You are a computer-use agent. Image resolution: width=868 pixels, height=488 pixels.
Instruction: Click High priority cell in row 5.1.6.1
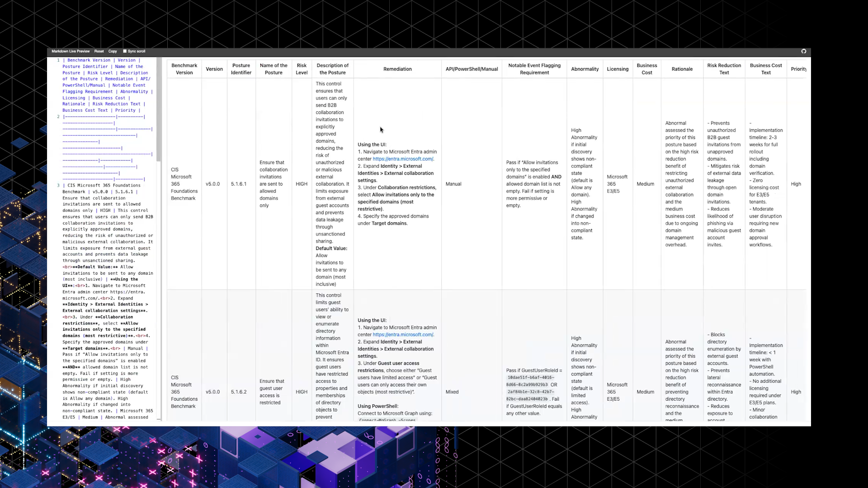point(796,184)
